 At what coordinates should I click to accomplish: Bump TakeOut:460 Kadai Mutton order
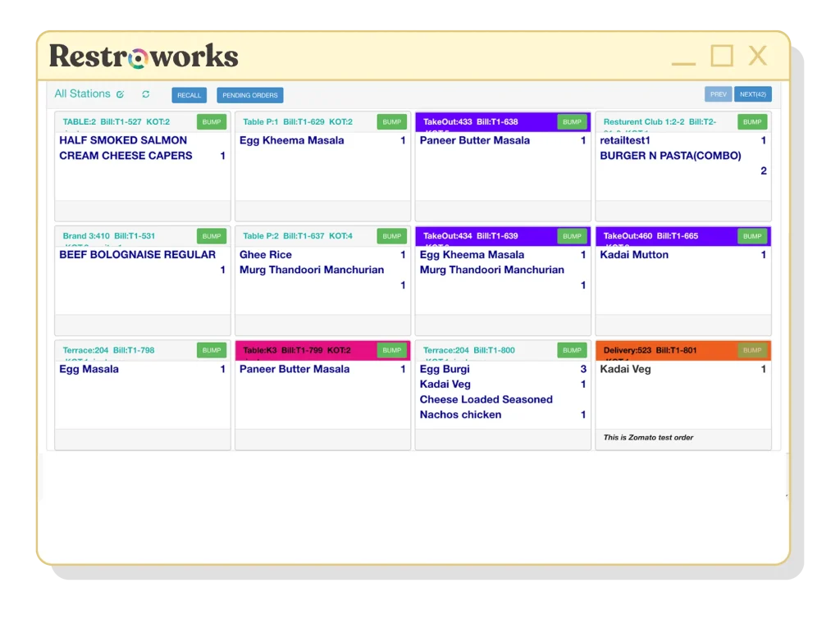tap(751, 235)
